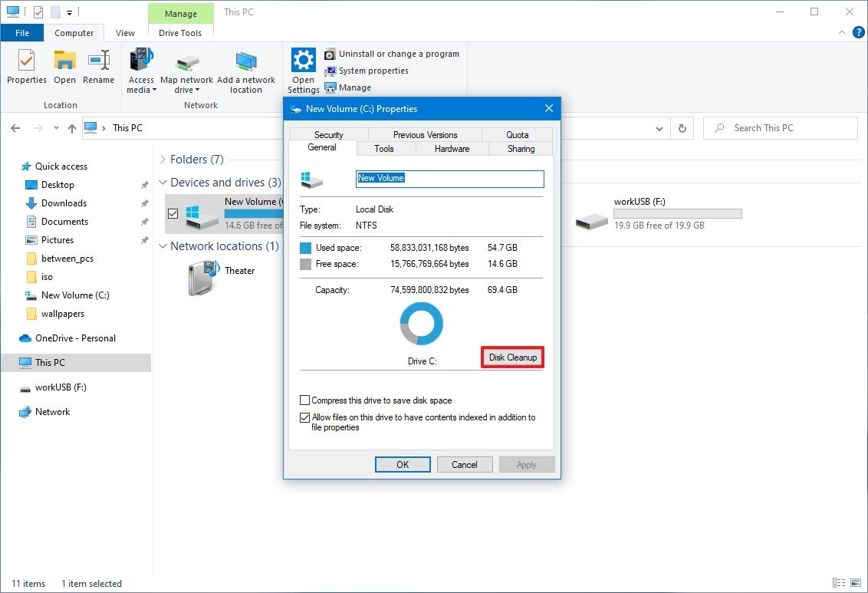Image resolution: width=868 pixels, height=593 pixels.
Task: Switch to details view via status bar icon
Action: (x=837, y=583)
